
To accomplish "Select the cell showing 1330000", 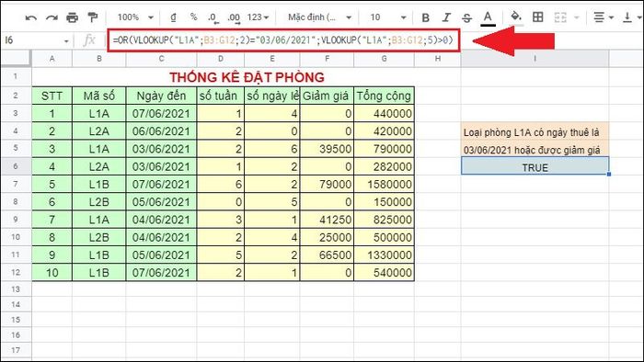I will coord(384,255).
